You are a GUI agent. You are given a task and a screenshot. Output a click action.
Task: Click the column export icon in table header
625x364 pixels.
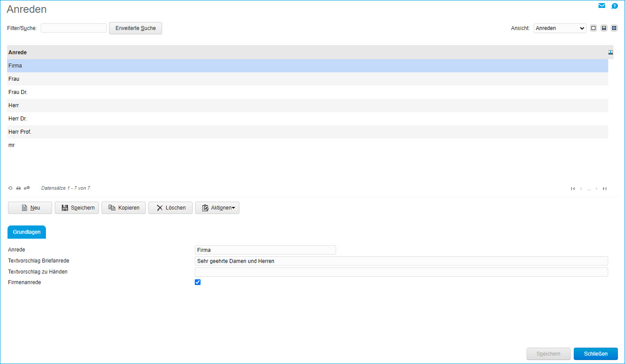pos(610,53)
